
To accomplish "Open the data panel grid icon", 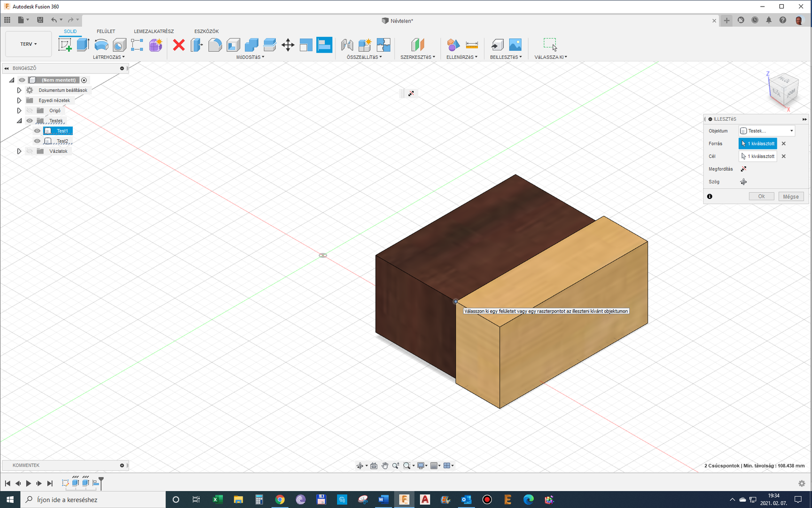I will click(x=7, y=20).
